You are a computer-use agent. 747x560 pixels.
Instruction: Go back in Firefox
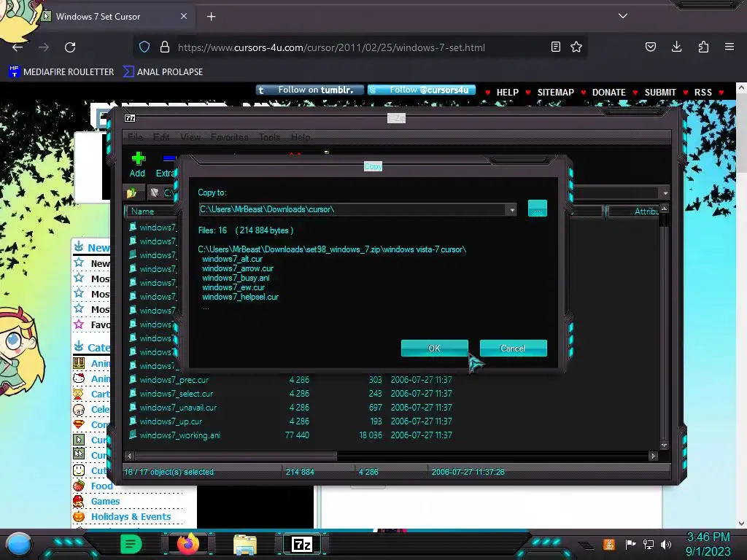18,47
